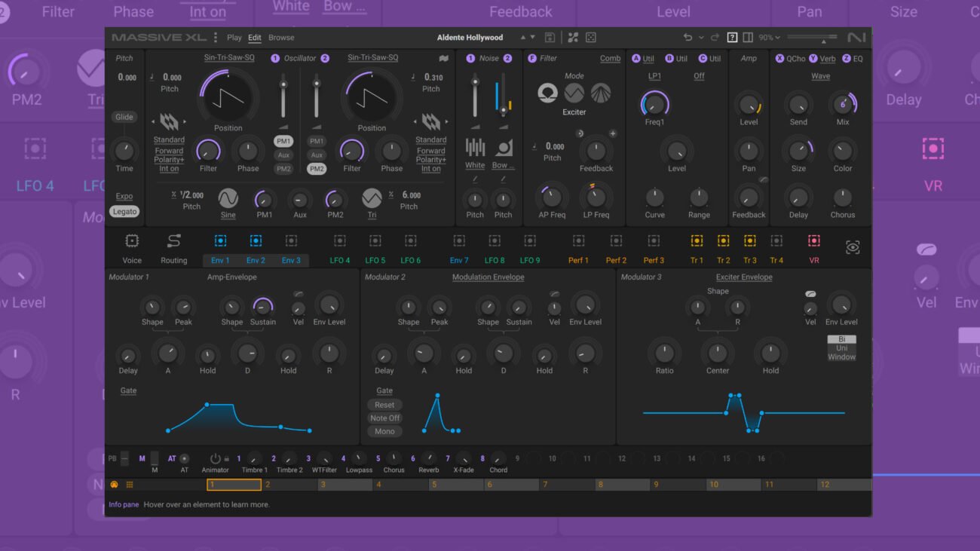Click preset name Aldente Hollywood
980x551 pixels.
pyautogui.click(x=470, y=37)
